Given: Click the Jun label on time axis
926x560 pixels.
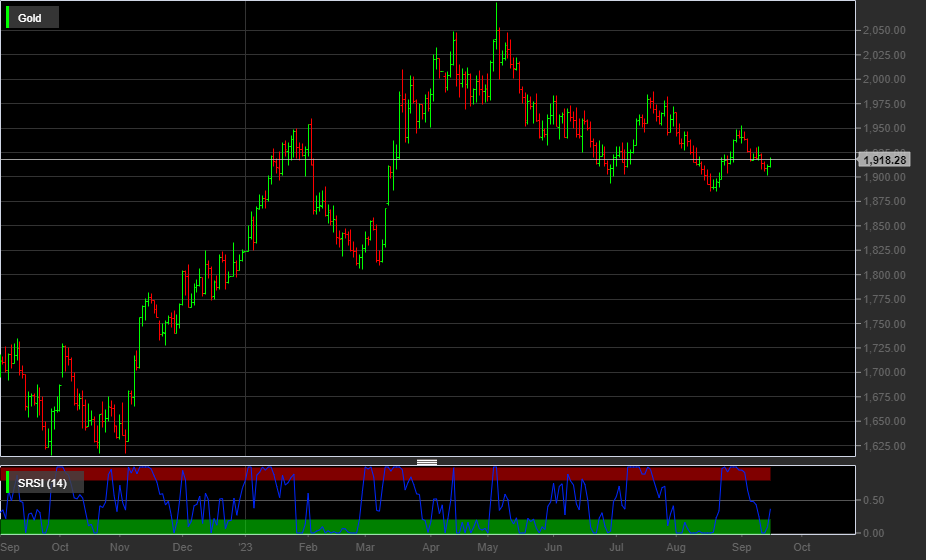Looking at the screenshot, I should coord(553,547).
